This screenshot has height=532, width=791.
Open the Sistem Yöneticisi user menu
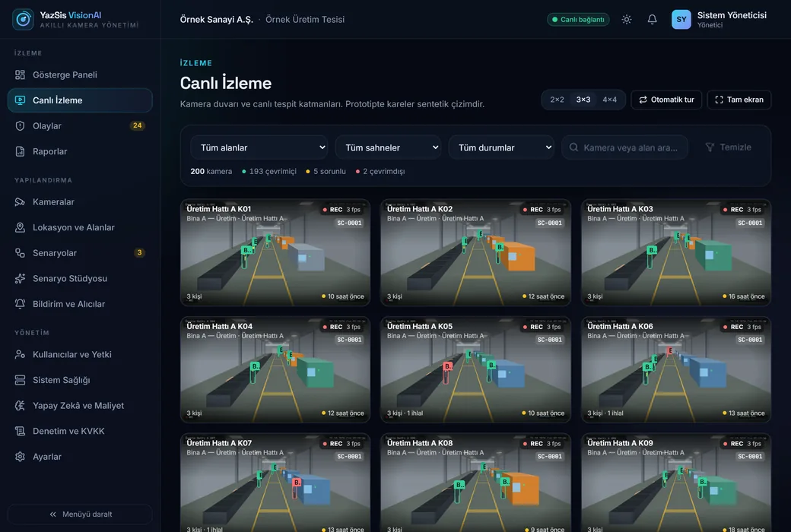[720, 19]
